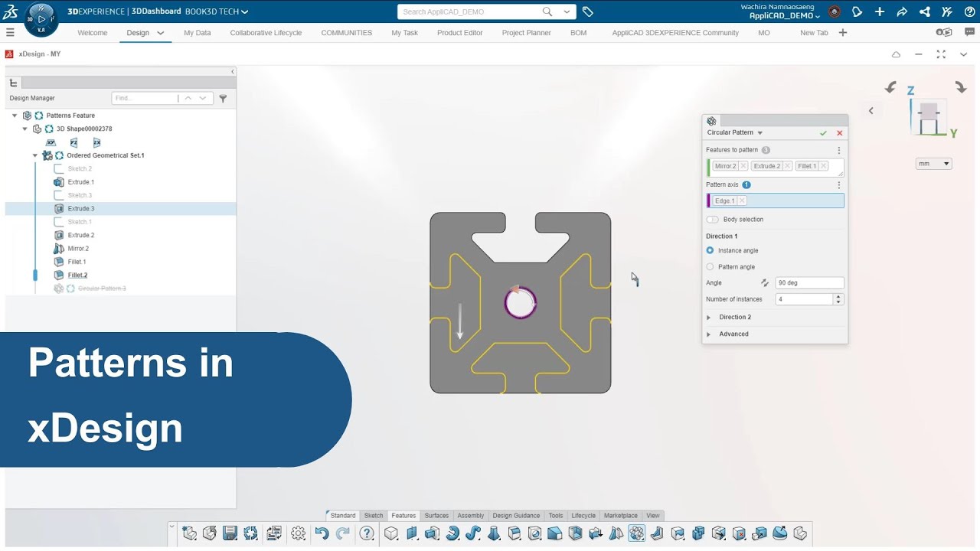This screenshot has height=551, width=980.
Task: Collapse Ordered Geometrical Set.1 node
Action: click(x=34, y=155)
